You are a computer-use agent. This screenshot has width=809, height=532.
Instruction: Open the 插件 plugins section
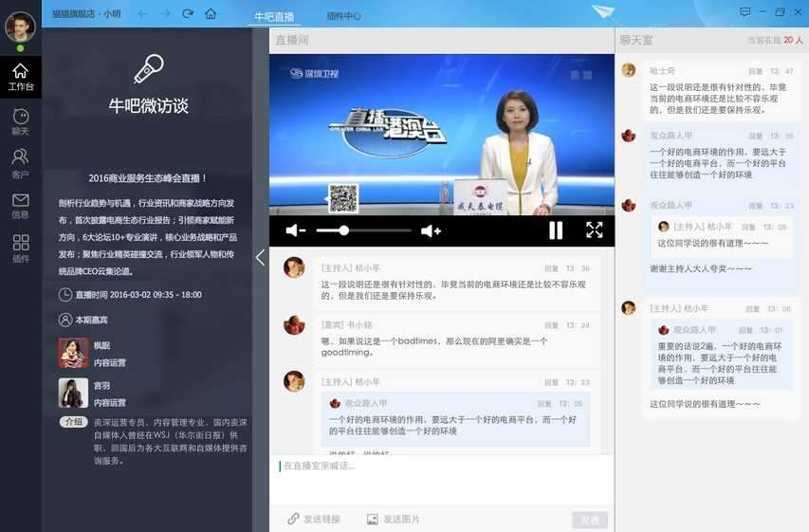tap(20, 248)
